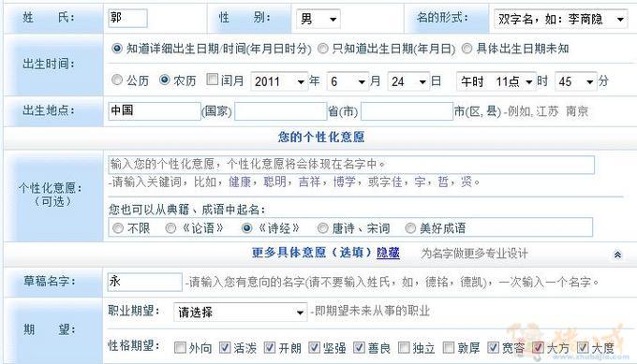Uncheck the 大度 personality checkbox

point(583,347)
